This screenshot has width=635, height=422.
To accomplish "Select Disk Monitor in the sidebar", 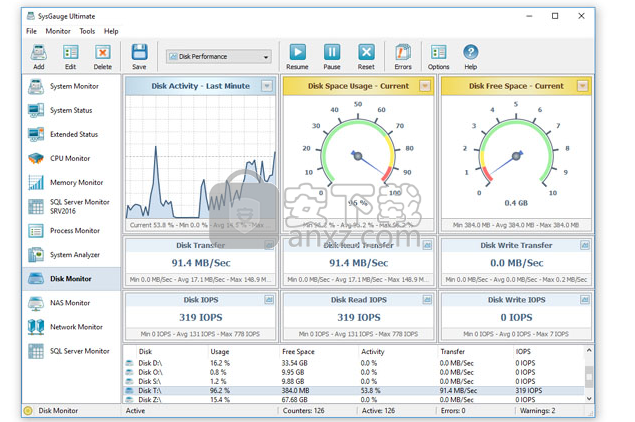I will tap(71, 279).
